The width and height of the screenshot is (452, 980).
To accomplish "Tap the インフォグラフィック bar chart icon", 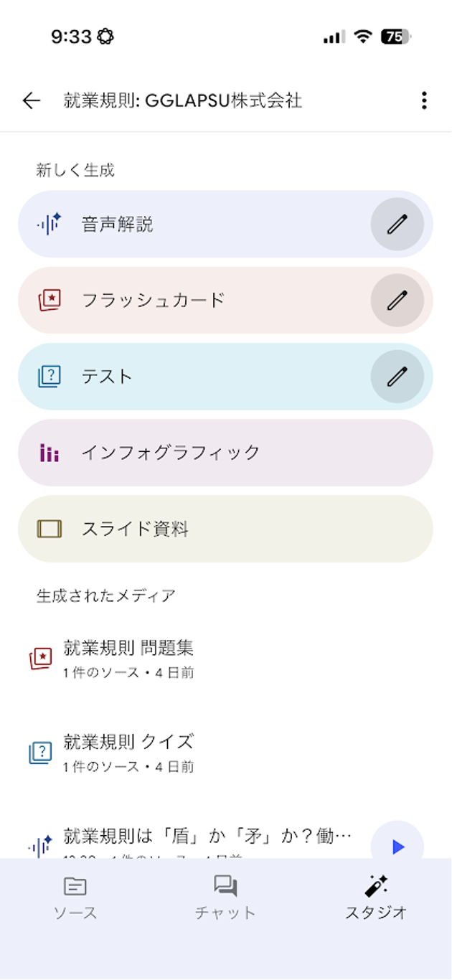I will (x=50, y=453).
